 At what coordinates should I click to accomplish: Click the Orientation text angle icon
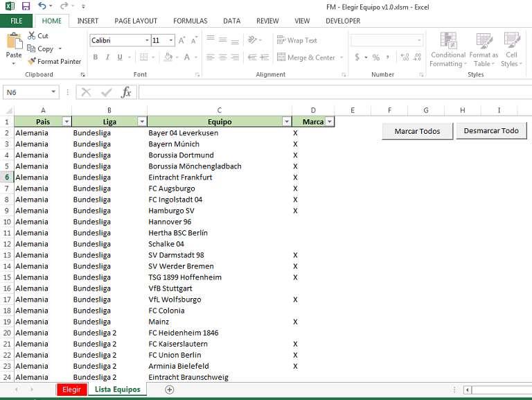point(252,40)
